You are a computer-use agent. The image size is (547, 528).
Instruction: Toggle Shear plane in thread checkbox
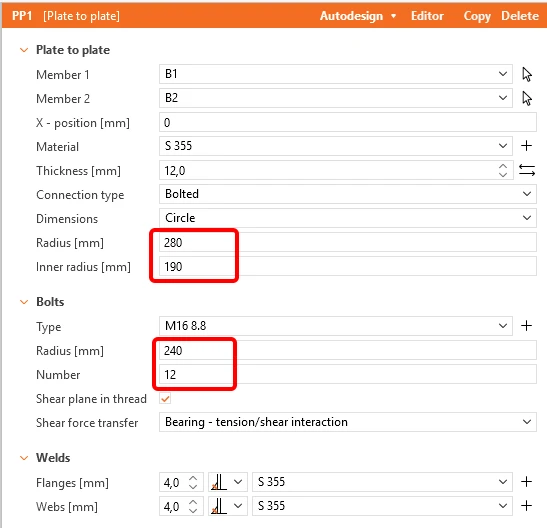[165, 399]
